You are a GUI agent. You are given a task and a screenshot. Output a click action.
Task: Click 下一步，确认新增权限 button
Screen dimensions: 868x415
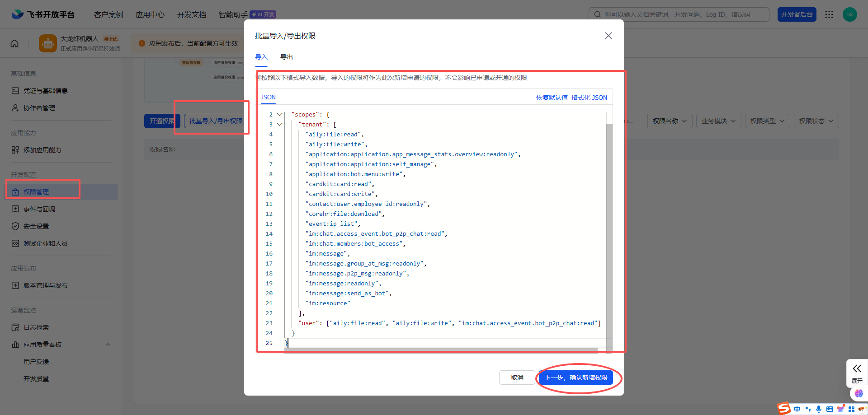pyautogui.click(x=576, y=378)
